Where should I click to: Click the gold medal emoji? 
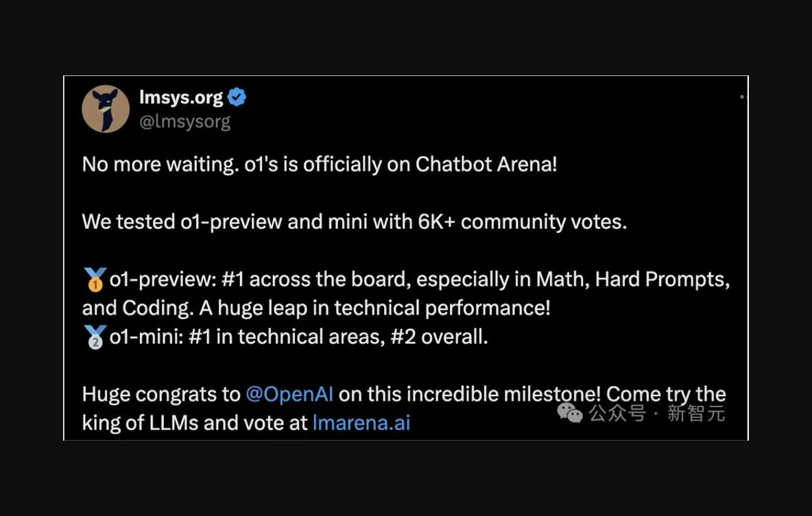point(94,280)
